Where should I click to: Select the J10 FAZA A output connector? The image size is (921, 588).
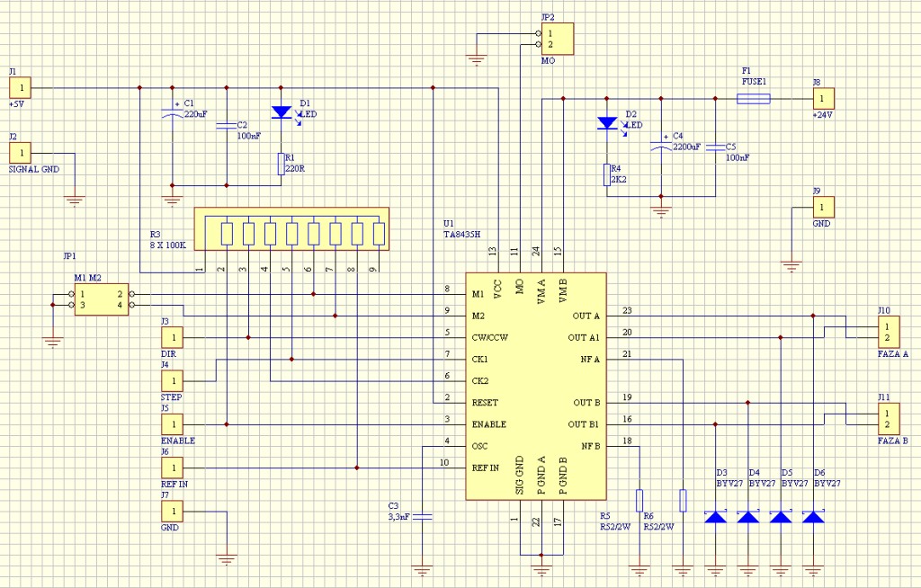(x=887, y=332)
